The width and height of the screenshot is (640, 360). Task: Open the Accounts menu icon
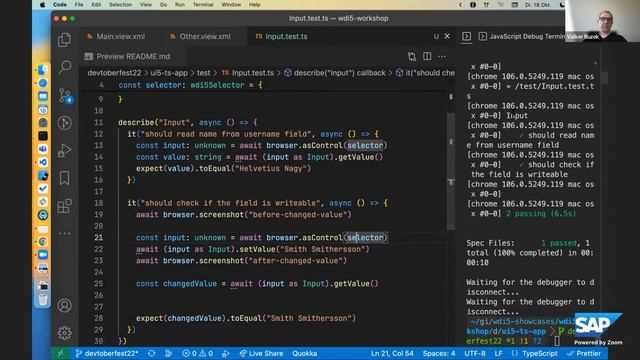64,305
